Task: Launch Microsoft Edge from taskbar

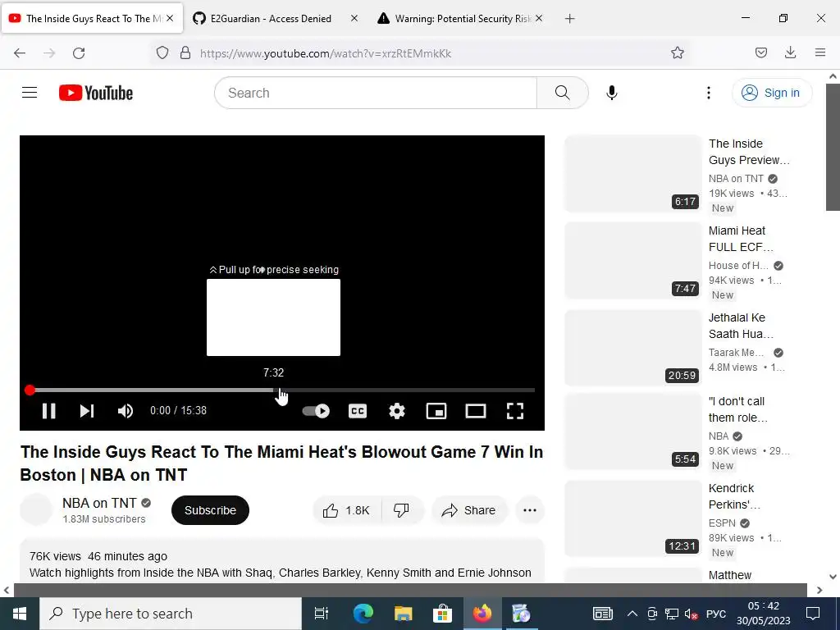Action: [363, 614]
